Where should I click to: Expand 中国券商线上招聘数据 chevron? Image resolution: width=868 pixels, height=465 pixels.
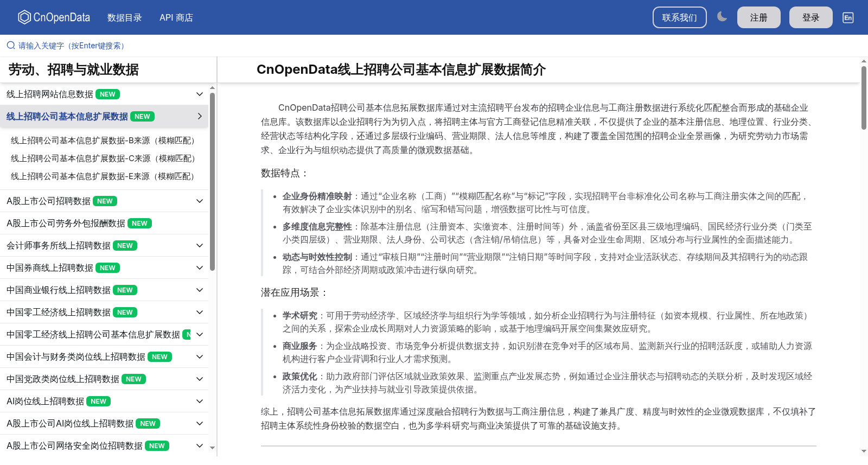coord(200,267)
